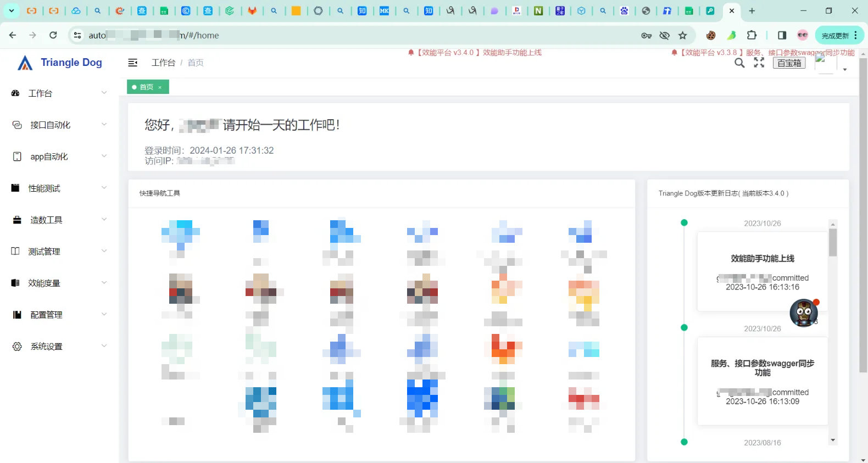Image resolution: width=868 pixels, height=463 pixels.
Task: Click the 接口自动化 link icon in sidebar
Action: pos(17,125)
